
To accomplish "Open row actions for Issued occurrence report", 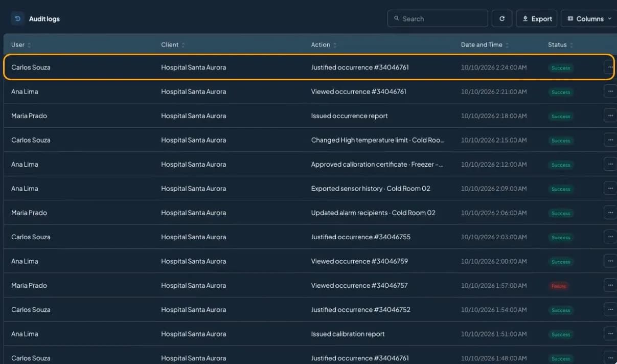I will click(x=610, y=116).
